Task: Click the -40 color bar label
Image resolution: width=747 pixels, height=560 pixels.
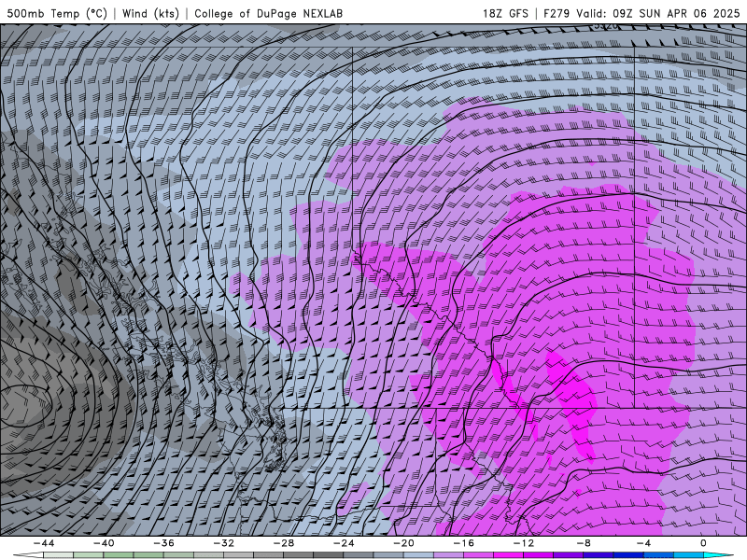Action: (104, 543)
